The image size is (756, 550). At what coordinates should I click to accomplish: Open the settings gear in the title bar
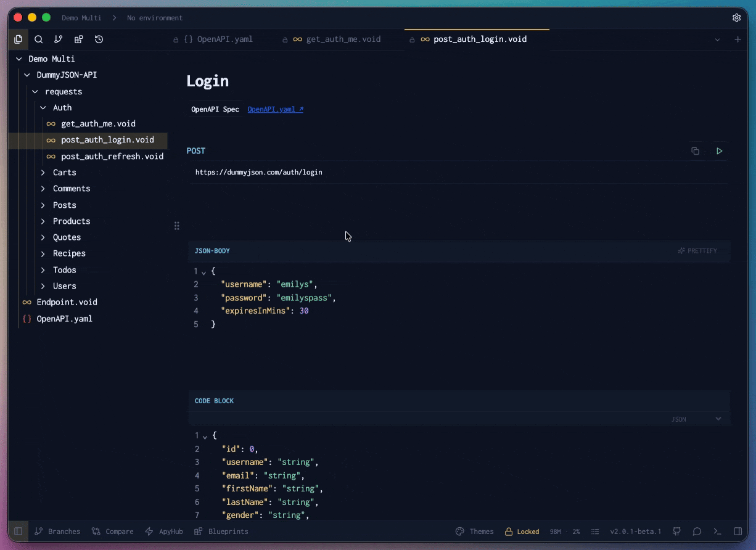(736, 18)
